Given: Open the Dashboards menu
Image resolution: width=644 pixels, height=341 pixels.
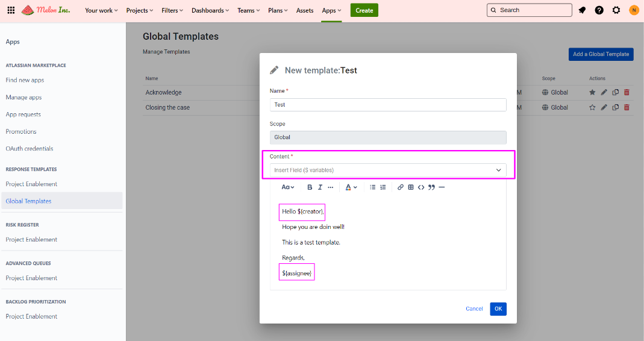Looking at the screenshot, I should tap(211, 10).
